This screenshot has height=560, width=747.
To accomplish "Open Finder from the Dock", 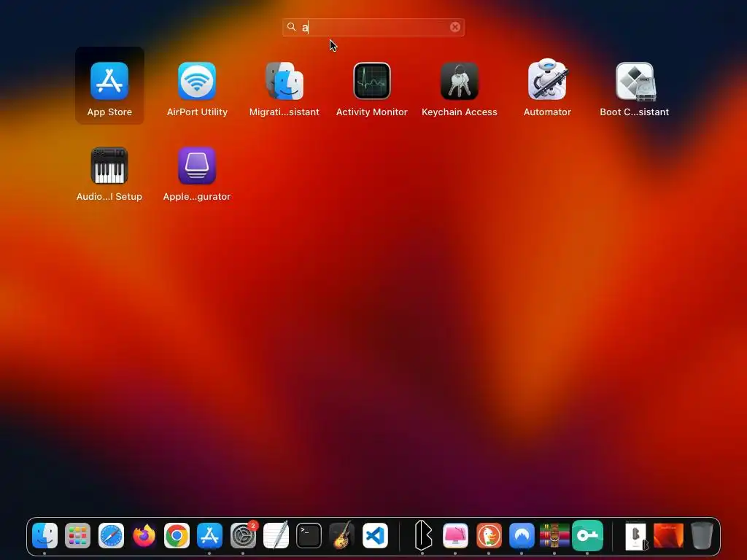I will 44,536.
